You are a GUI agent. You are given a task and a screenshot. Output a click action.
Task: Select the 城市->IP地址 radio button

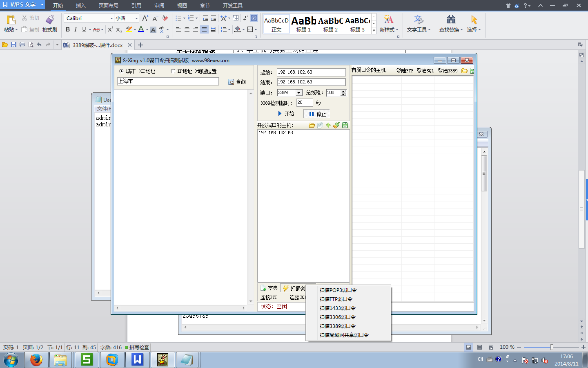[121, 71]
